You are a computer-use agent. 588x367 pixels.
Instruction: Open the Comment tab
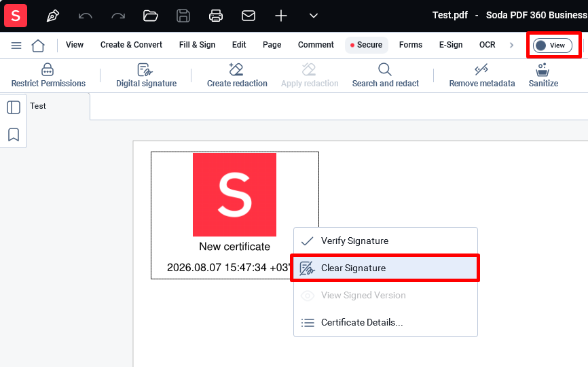pos(316,45)
